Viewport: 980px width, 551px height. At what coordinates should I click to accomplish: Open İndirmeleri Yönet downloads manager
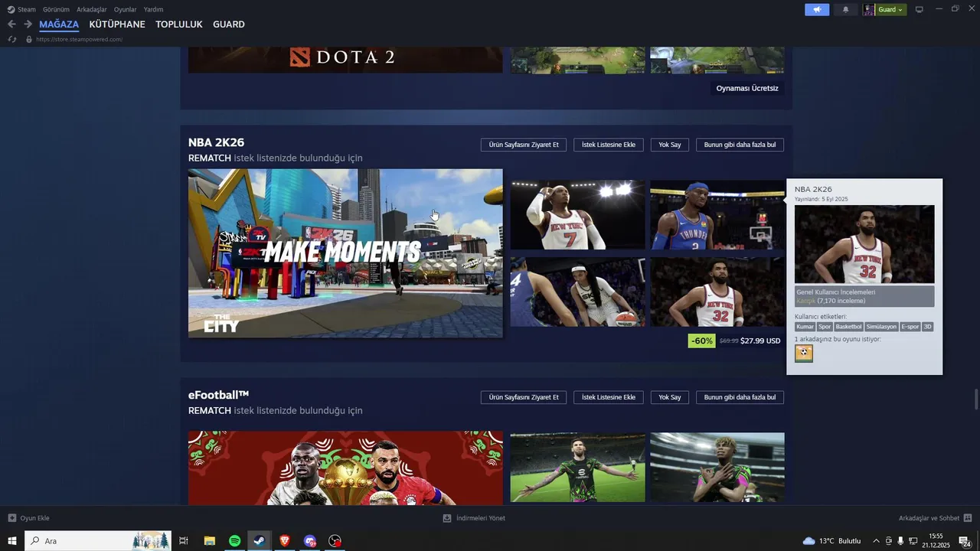(x=474, y=518)
